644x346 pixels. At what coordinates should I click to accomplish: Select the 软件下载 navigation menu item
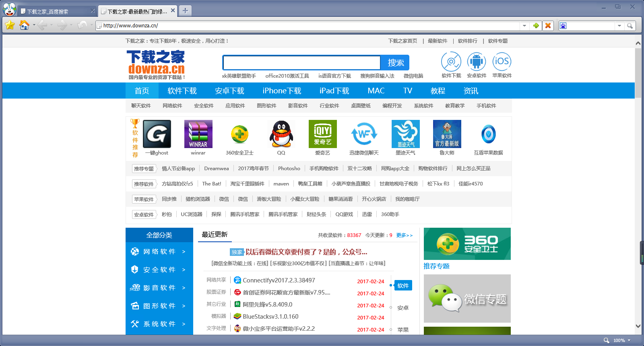[x=182, y=91]
